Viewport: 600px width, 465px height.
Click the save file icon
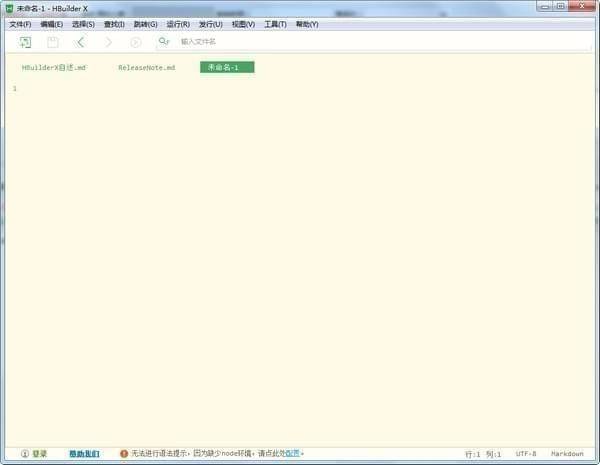point(53,42)
